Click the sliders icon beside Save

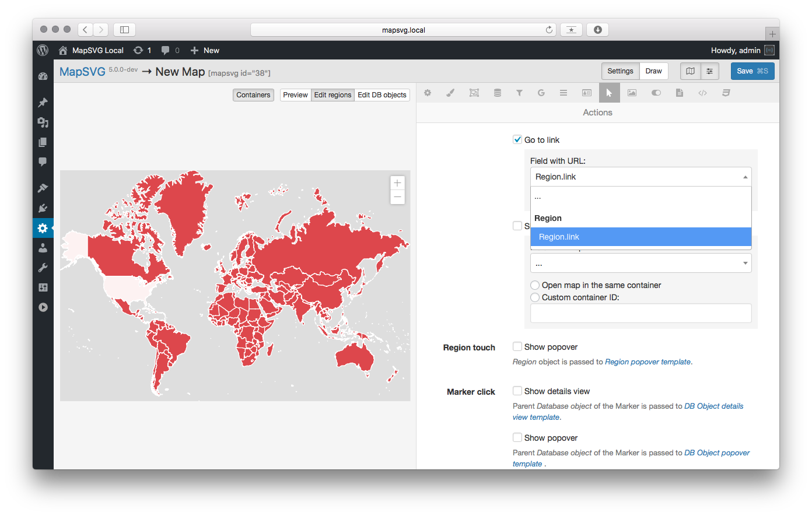[x=709, y=71]
